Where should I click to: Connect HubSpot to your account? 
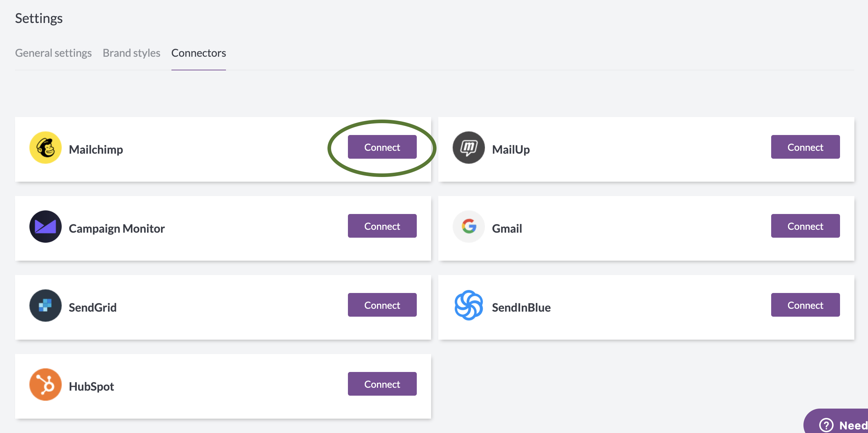tap(382, 384)
